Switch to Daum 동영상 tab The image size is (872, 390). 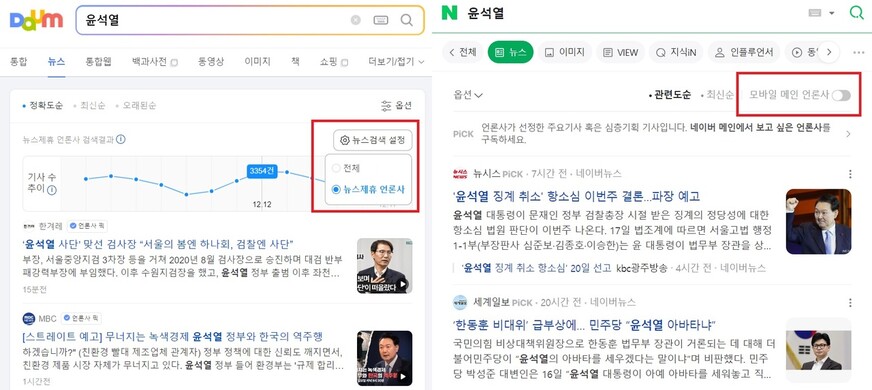[210, 62]
